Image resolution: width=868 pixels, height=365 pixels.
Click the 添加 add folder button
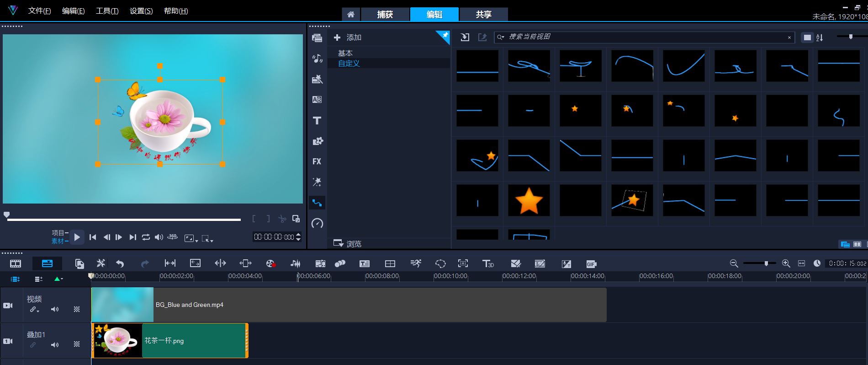pos(348,38)
